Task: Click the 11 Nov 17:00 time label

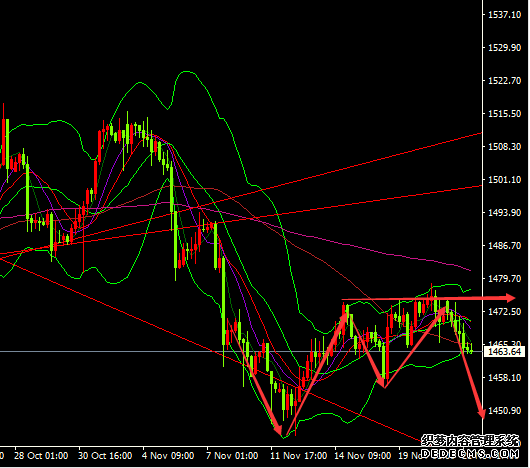Action: tap(299, 456)
